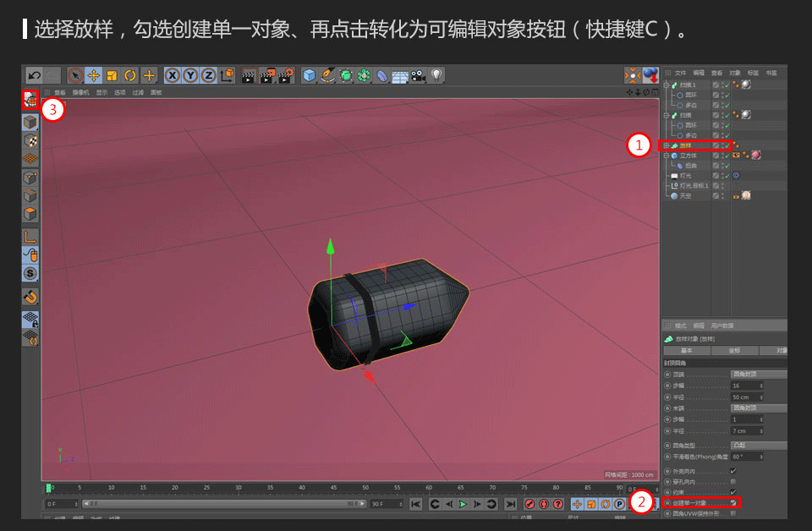Viewport: 812px width, 531px height.
Task: Select the Move tool in the top toolbar
Action: (93, 75)
